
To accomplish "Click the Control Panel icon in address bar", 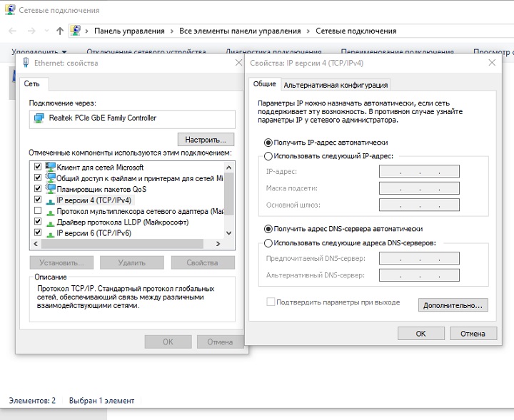I will (x=76, y=31).
